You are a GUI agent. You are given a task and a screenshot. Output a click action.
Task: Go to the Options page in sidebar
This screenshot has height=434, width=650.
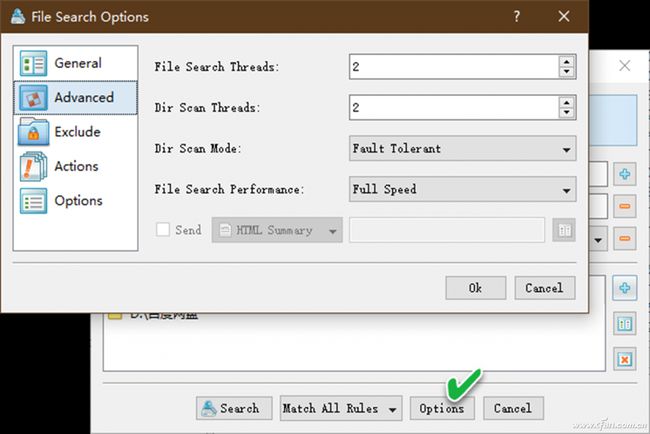[x=75, y=201]
